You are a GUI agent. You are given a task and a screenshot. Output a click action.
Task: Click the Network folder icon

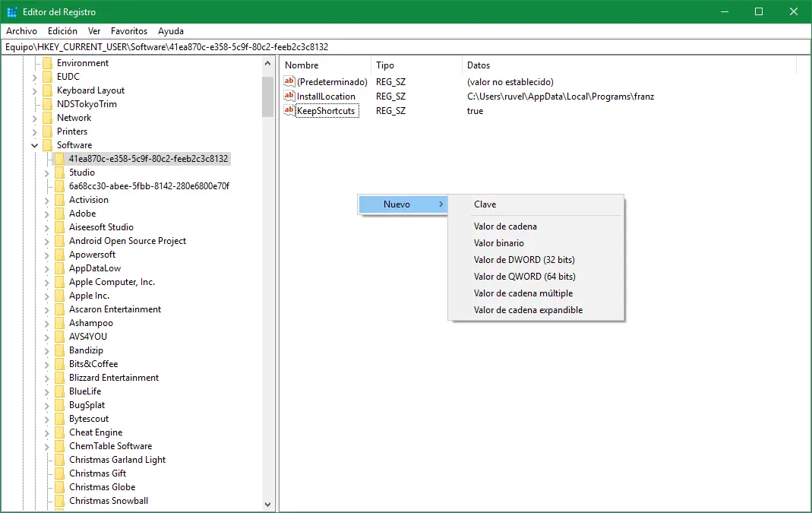(x=48, y=118)
